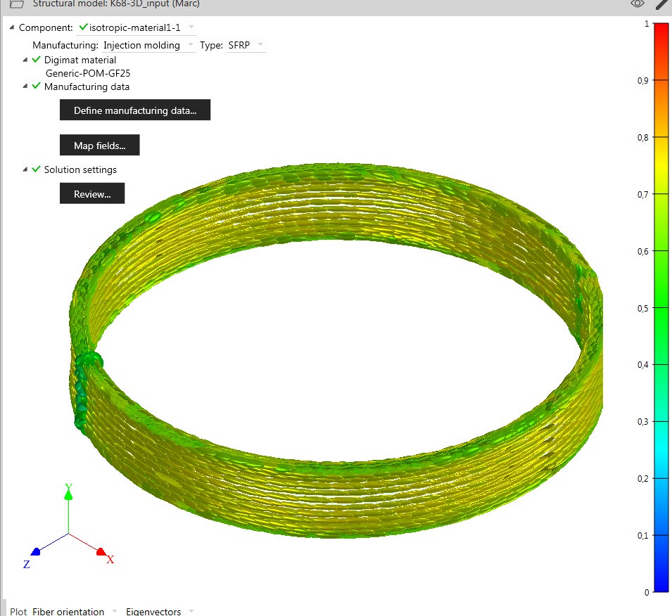Select the Generic-POM-GF25 material entry

click(x=88, y=73)
